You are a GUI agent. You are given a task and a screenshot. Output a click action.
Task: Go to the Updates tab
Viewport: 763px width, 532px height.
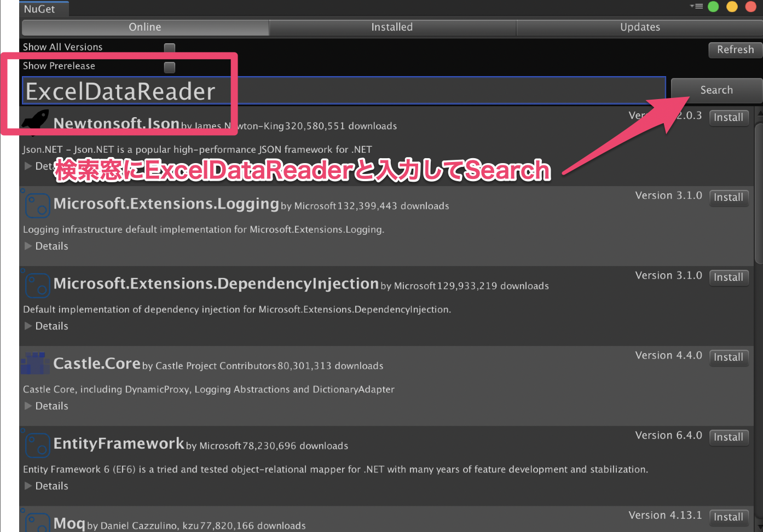tap(640, 27)
